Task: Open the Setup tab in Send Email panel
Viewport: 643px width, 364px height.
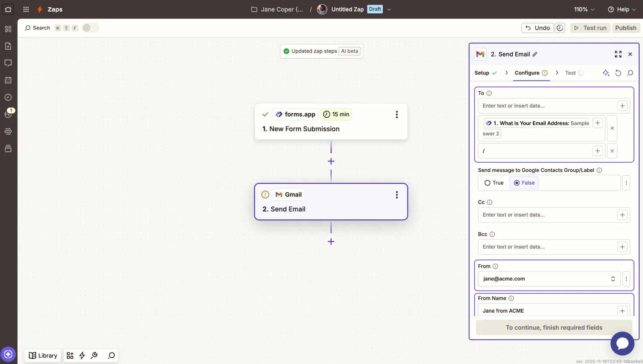Action: pos(482,73)
